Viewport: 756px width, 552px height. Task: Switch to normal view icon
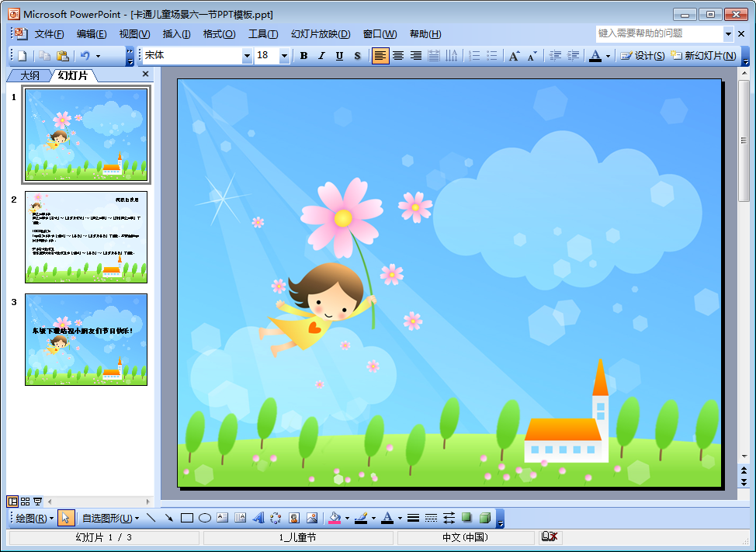pos(12,502)
